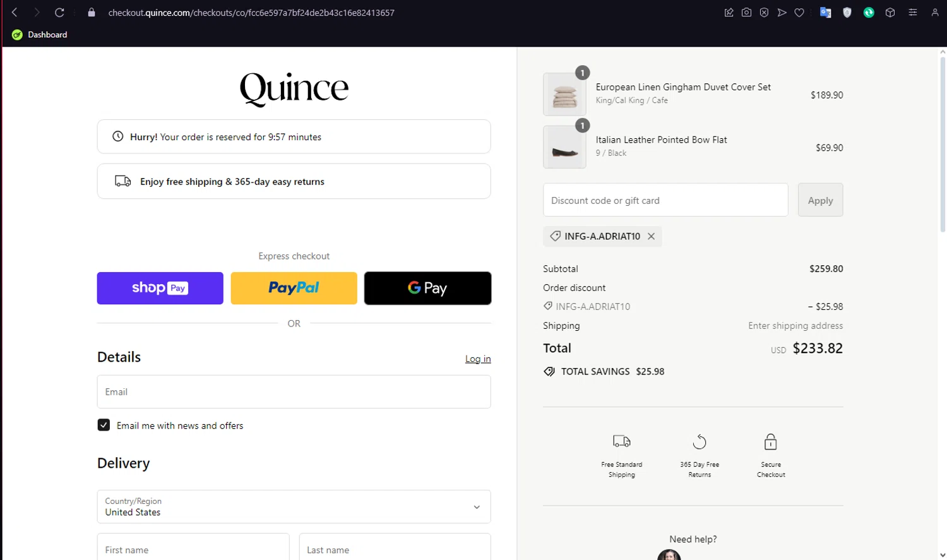Apply the discount code

[x=820, y=200]
